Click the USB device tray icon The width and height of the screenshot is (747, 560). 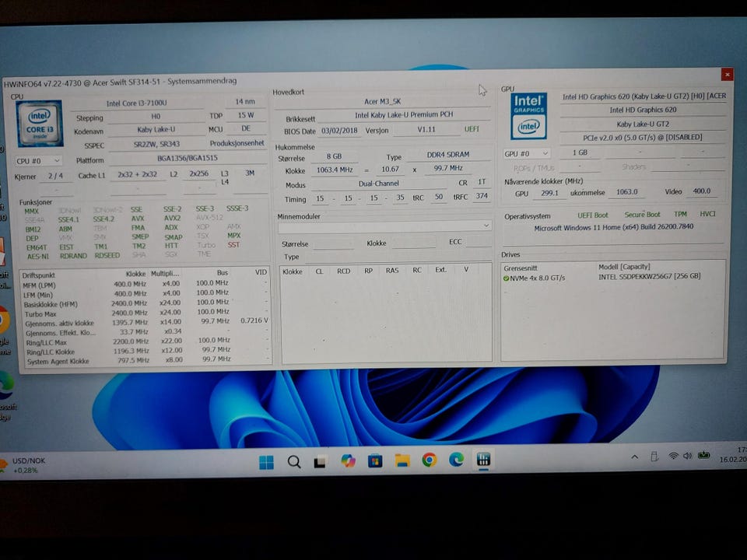click(x=654, y=457)
